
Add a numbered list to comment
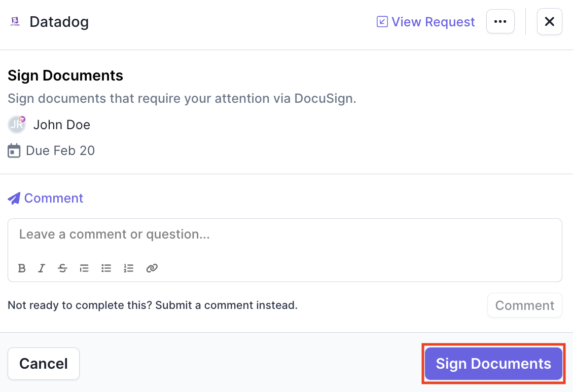click(x=129, y=268)
